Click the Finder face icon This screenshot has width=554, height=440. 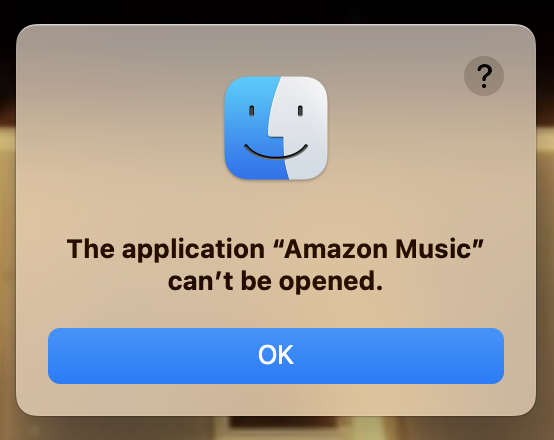tap(276, 128)
